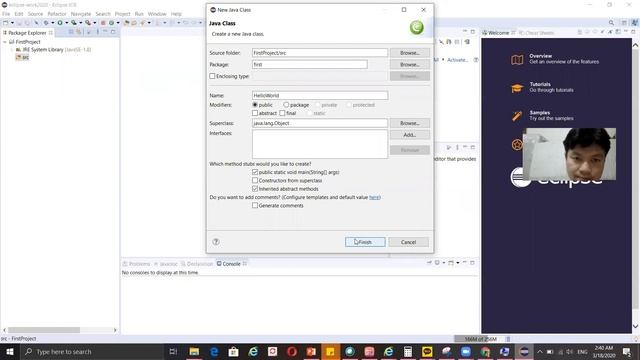This screenshot has width=640, height=360.
Task: Open the File menu
Action: (x=6, y=14)
